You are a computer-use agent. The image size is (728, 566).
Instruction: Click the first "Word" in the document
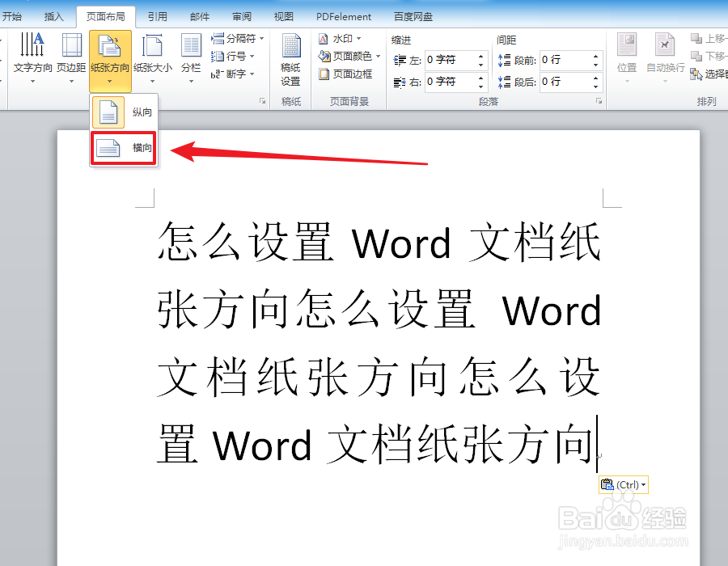[x=401, y=243]
